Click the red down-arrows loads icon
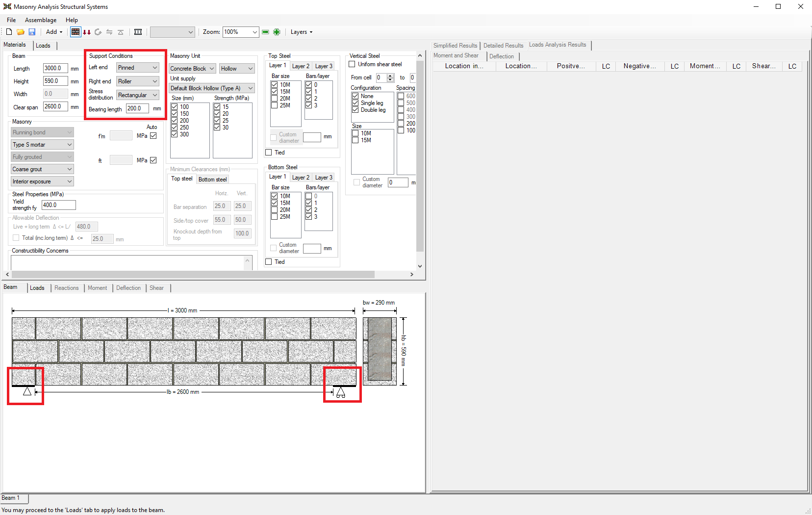This screenshot has height=515, width=812. pos(87,32)
